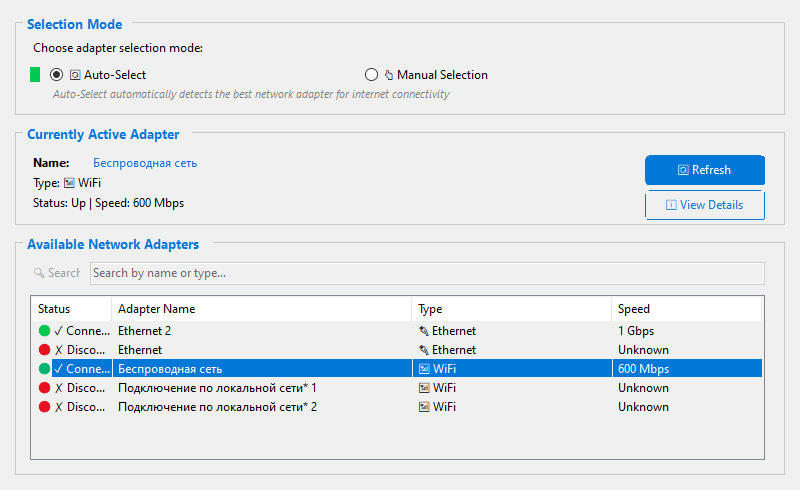Click the green indicator beside Auto-Select
Viewport: 800px width, 490px height.
pyautogui.click(x=35, y=75)
